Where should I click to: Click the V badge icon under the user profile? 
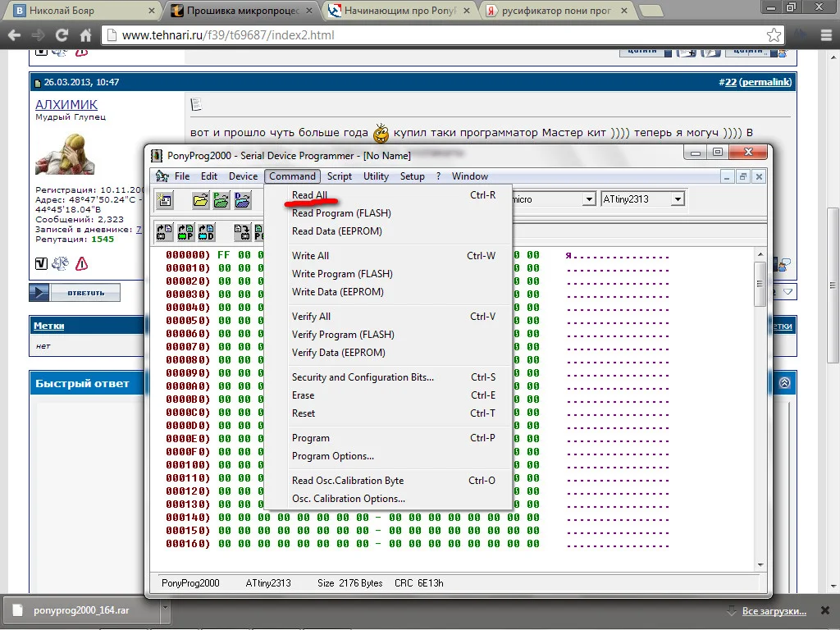41,263
